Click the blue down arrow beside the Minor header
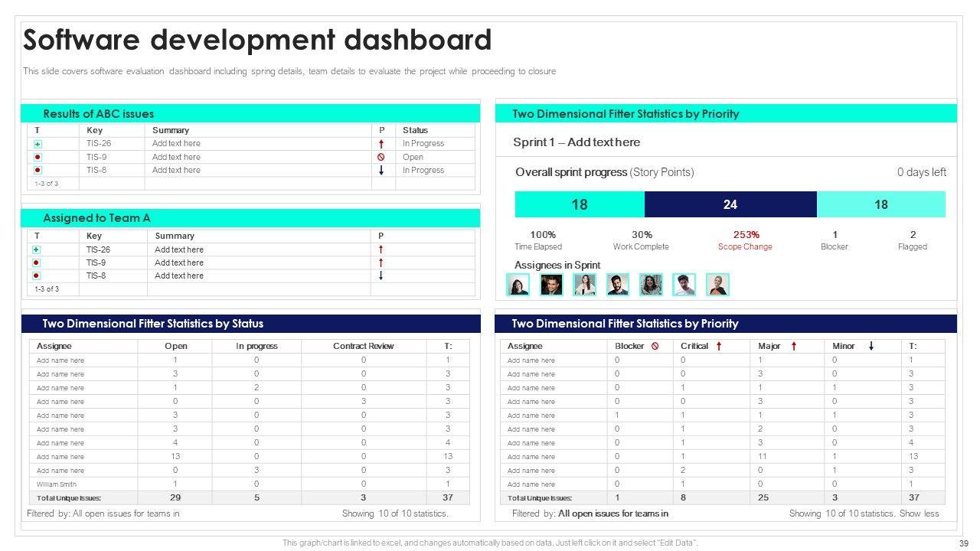This screenshot has width=980, height=551. (x=871, y=346)
